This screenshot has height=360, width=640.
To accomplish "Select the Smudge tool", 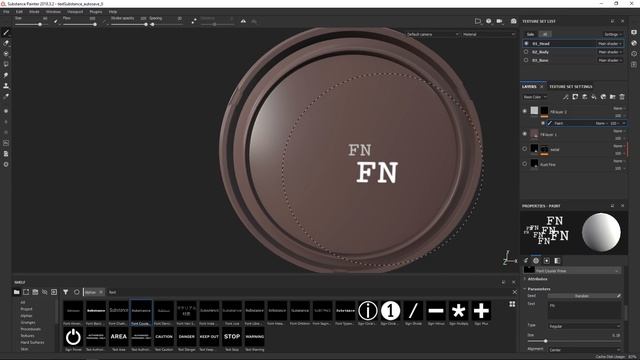I will [6, 75].
